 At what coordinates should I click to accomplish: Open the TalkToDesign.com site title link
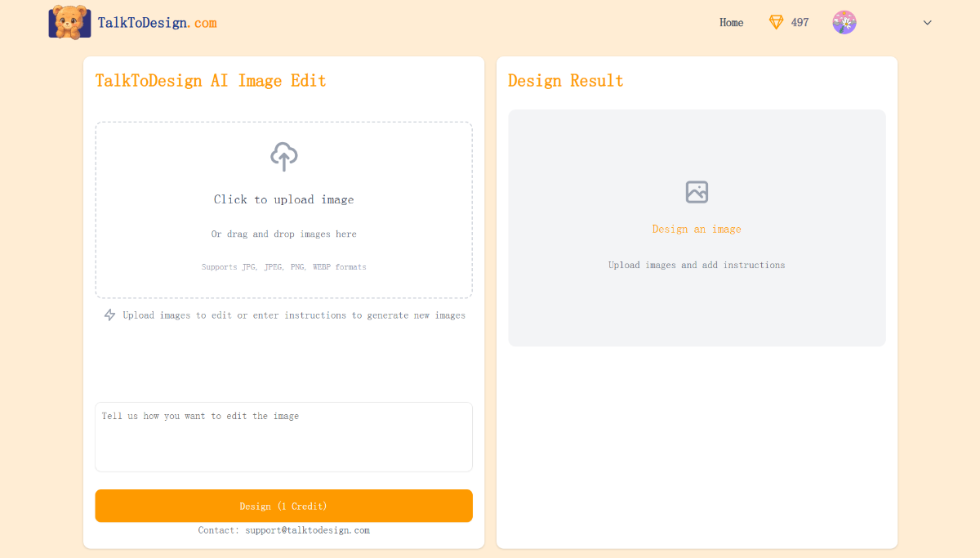point(158,23)
